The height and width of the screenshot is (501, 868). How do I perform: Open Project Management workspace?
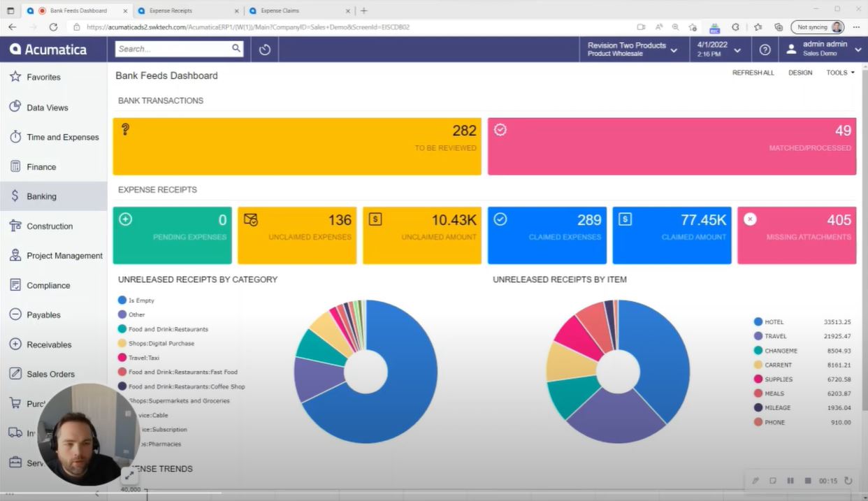coord(54,256)
